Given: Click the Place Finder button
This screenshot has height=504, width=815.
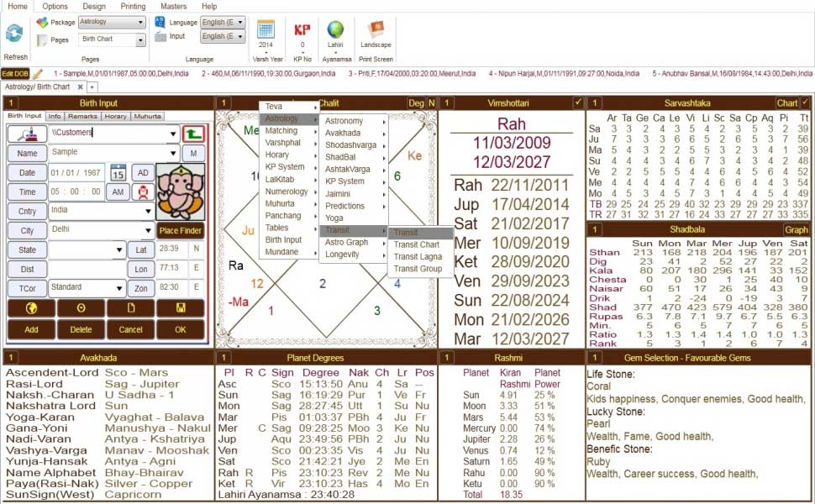Looking at the screenshot, I should click(x=181, y=231).
